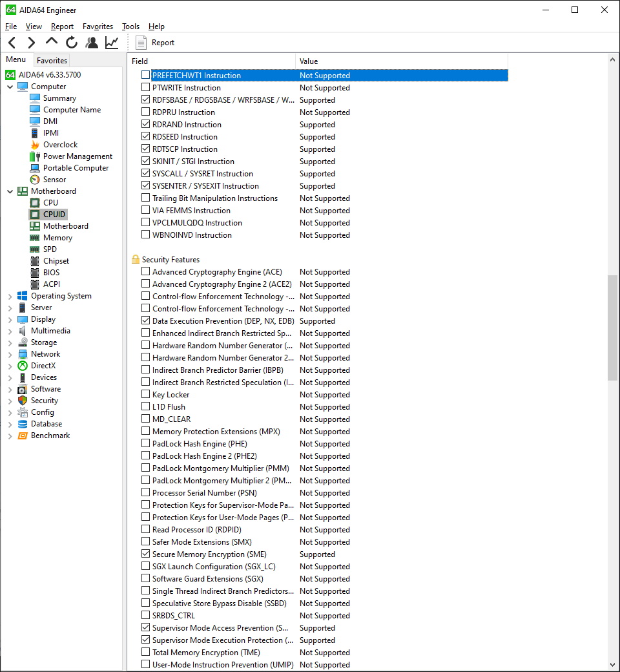Open the Memory tree item
Viewport: 620px width, 672px height.
point(58,237)
